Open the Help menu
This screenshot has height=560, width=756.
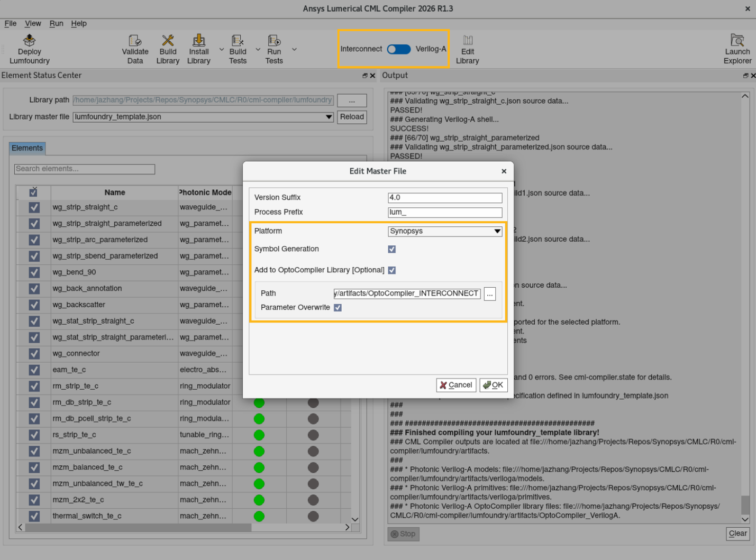(79, 23)
